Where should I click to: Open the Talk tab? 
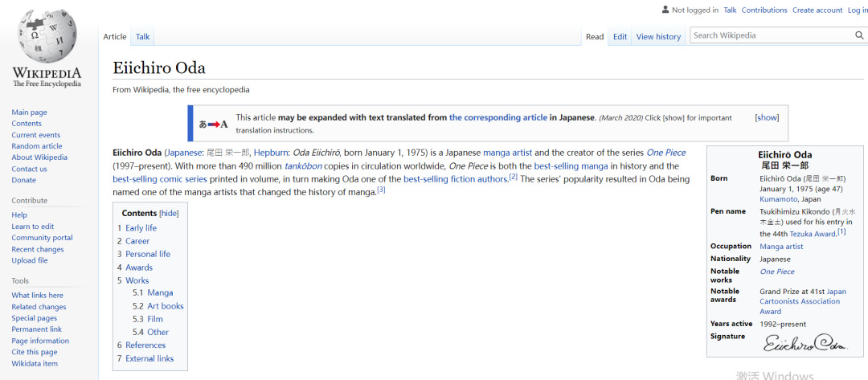[x=143, y=36]
